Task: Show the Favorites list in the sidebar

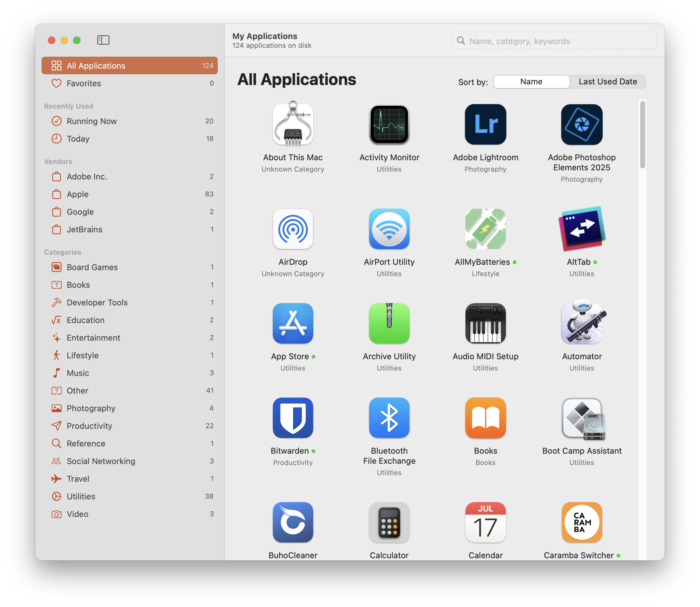Action: [84, 83]
